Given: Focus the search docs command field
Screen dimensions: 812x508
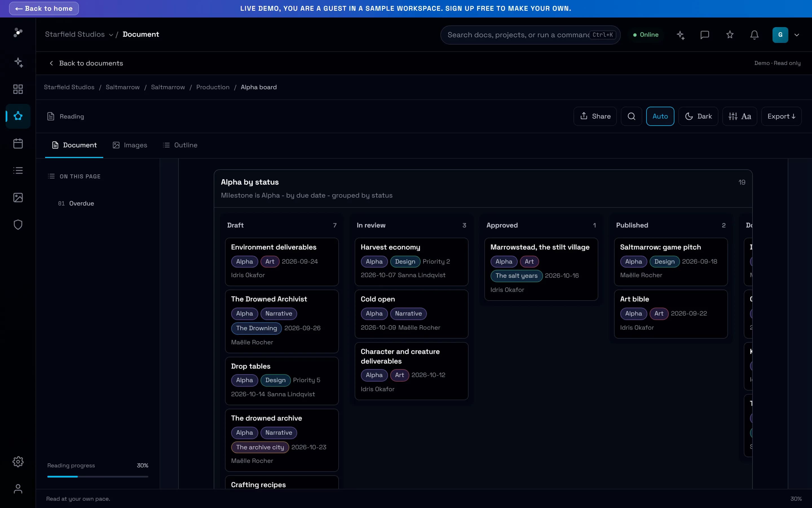Looking at the screenshot, I should pos(530,35).
